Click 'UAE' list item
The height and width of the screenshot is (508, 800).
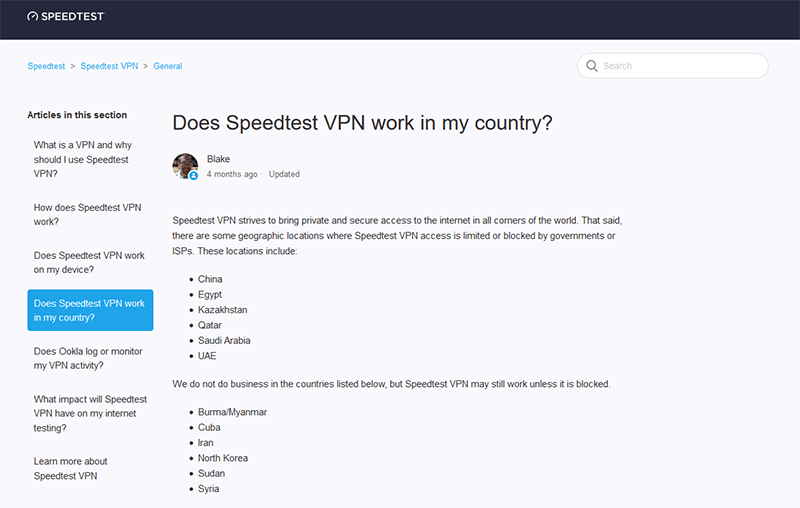click(207, 355)
